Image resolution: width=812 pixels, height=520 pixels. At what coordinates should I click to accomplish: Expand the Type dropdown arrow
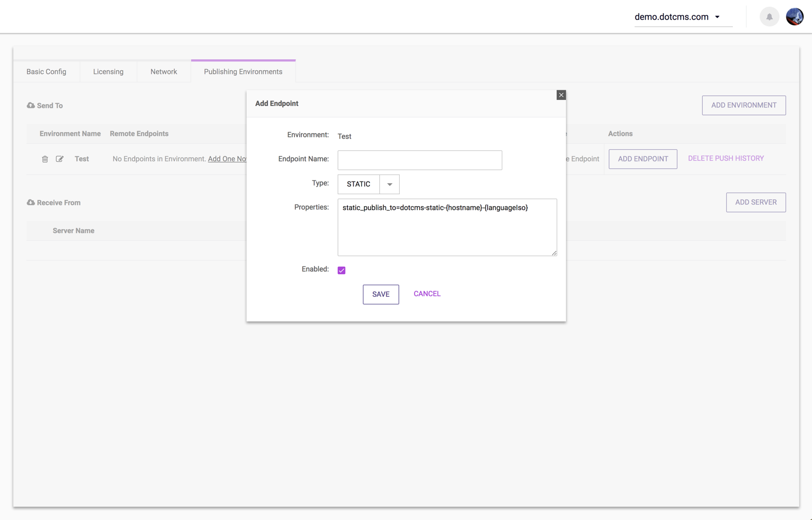point(389,184)
